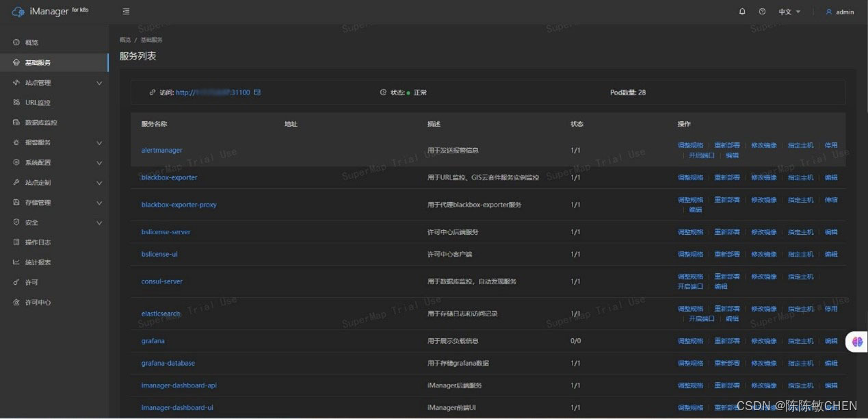Screen dimensions: 868x419
Task: Click the 报警服务 alarm icon
Action: pyautogui.click(x=16, y=142)
